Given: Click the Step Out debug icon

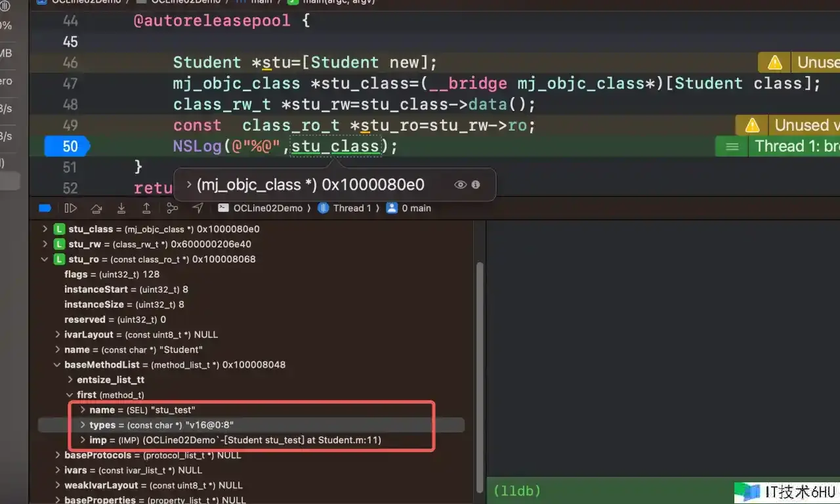Looking at the screenshot, I should (146, 208).
